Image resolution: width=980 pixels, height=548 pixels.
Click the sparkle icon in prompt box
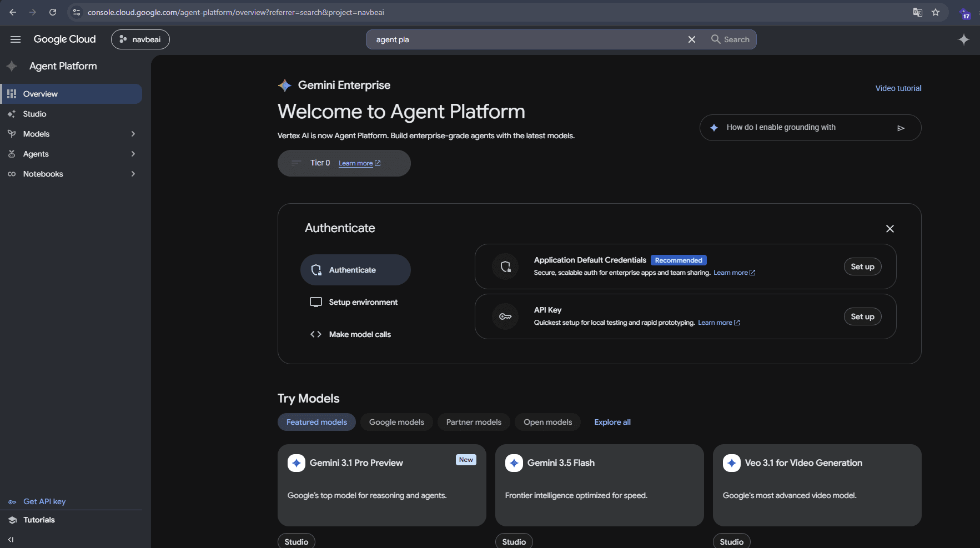[714, 128]
